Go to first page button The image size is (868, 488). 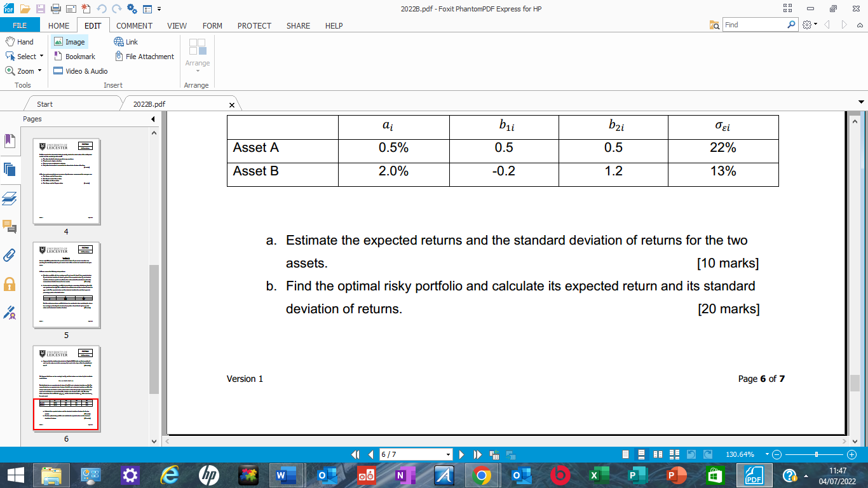point(356,455)
